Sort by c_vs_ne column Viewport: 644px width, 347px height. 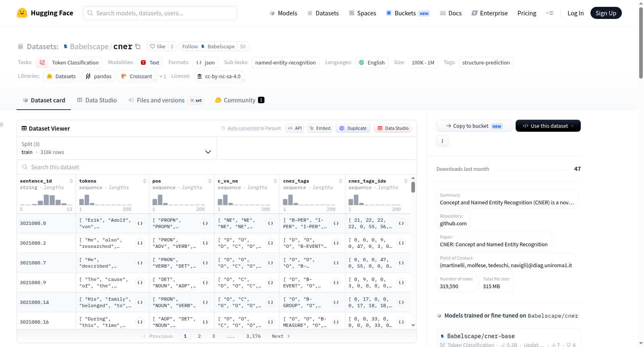coord(275,181)
